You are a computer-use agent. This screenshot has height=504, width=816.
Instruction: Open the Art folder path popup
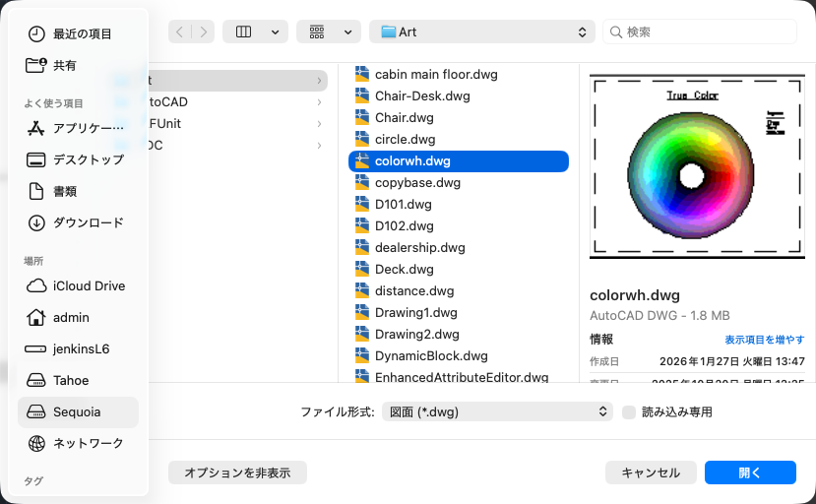point(482,32)
